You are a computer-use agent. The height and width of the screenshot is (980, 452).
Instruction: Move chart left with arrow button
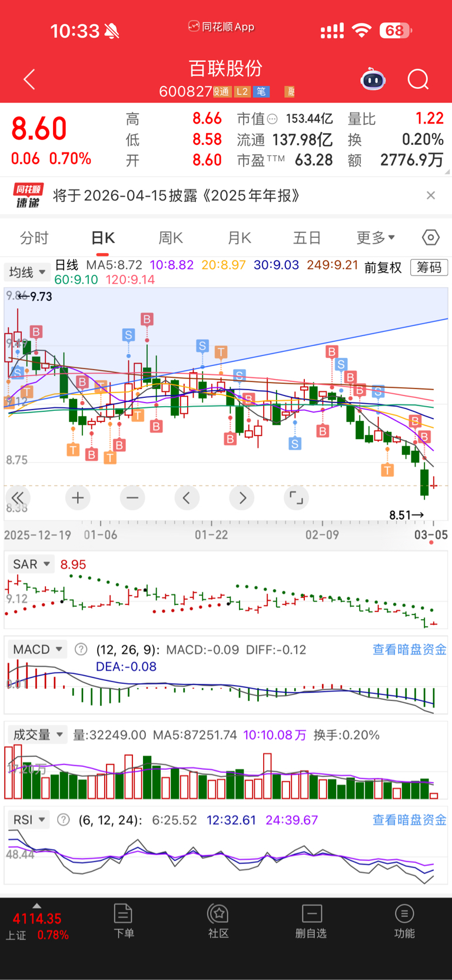coord(187,498)
